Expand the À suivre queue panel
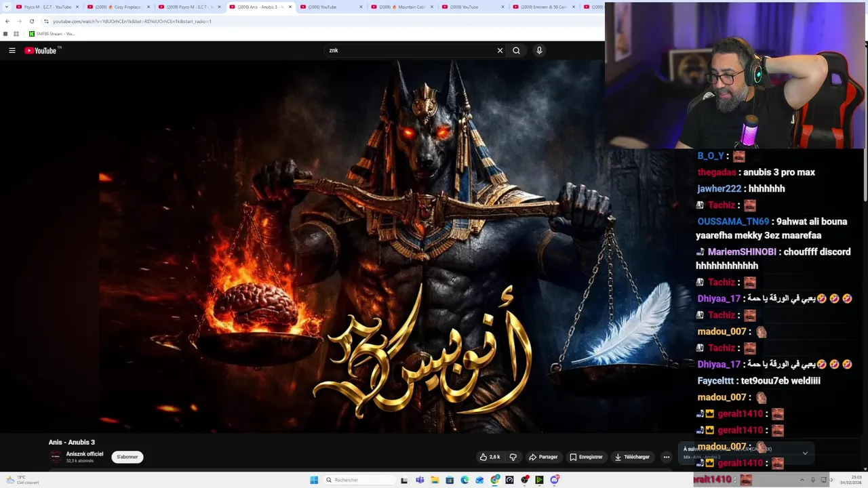Viewport: 868px width, 488px height. tap(805, 453)
